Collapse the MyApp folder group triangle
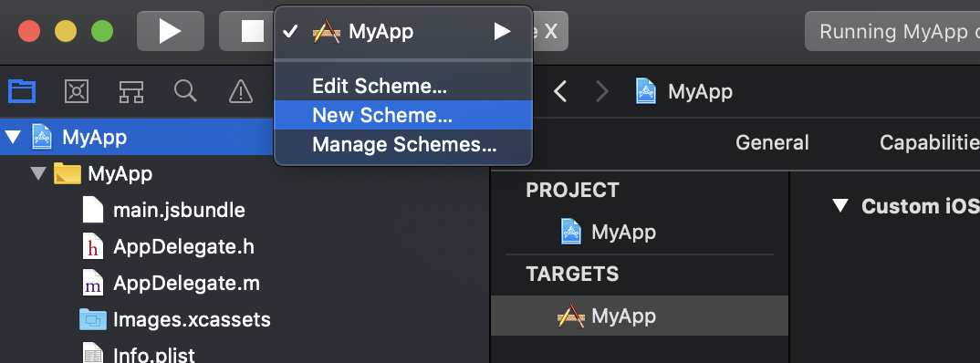This screenshot has width=980, height=363. click(38, 173)
